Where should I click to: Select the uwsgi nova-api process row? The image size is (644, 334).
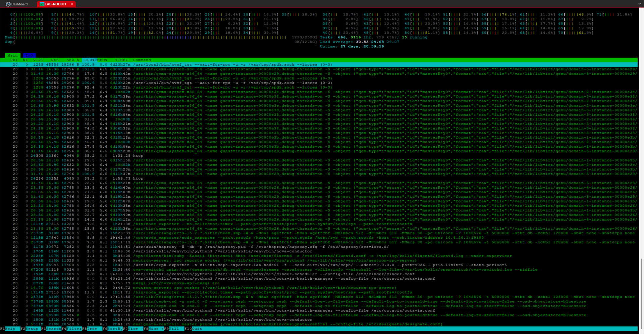coord(319,283)
